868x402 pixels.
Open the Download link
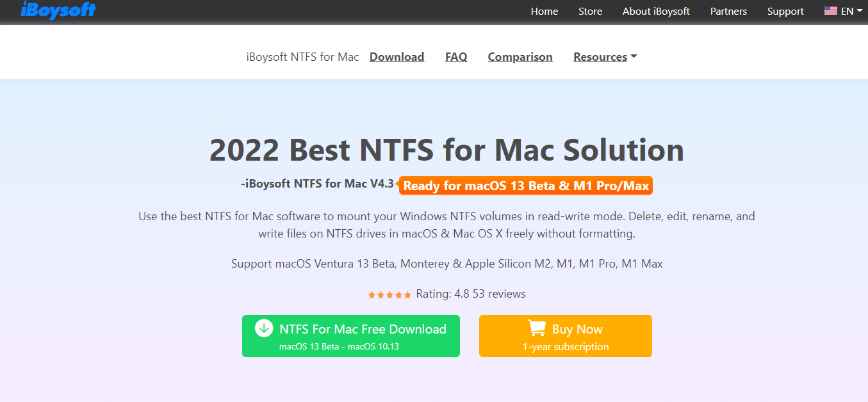tap(397, 56)
